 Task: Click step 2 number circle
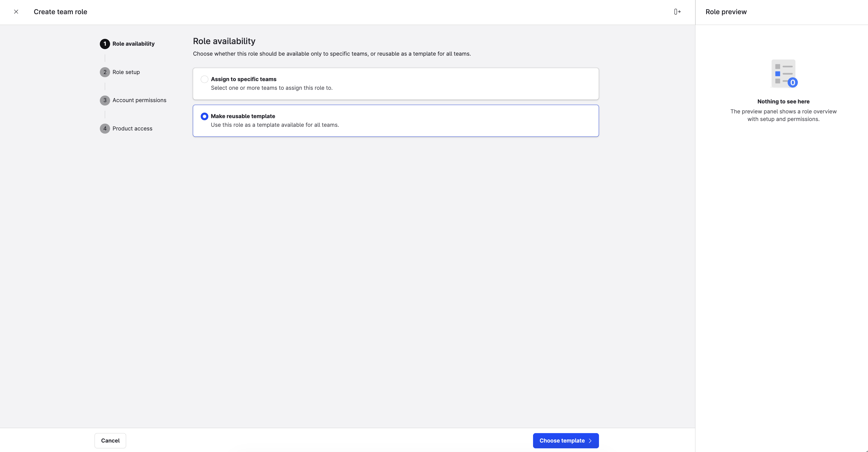[105, 72]
